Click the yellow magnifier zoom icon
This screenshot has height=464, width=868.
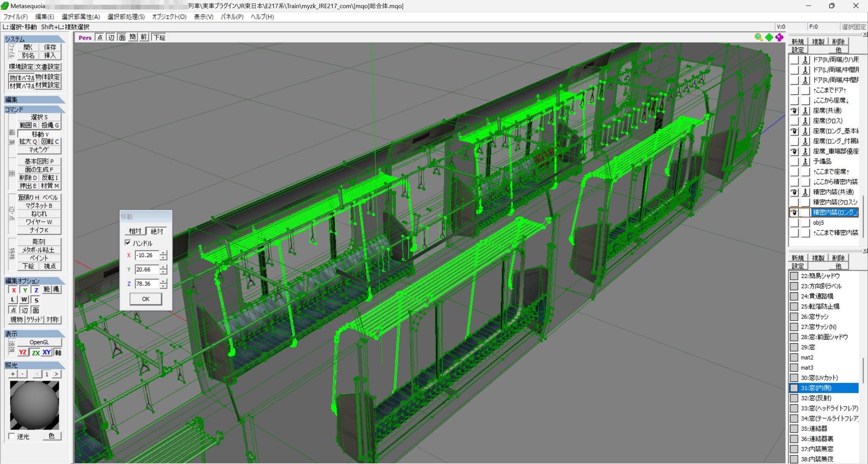(758, 37)
